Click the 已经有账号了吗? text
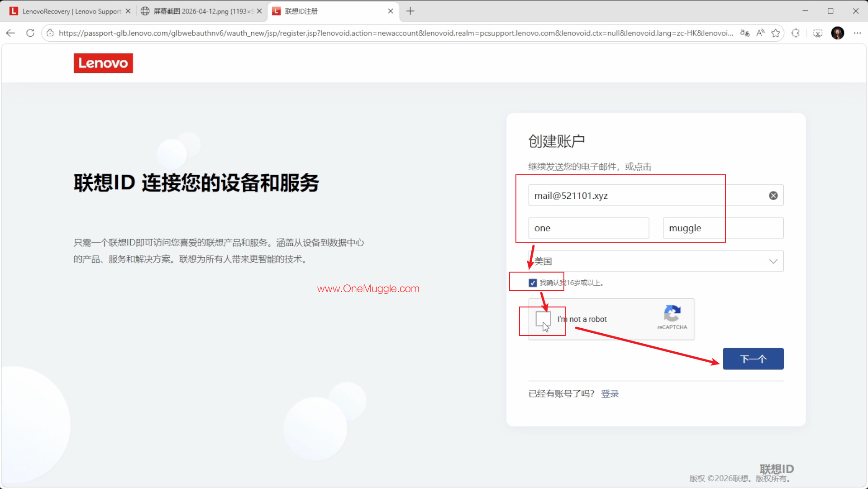Image resolution: width=868 pixels, height=489 pixels. (x=561, y=394)
